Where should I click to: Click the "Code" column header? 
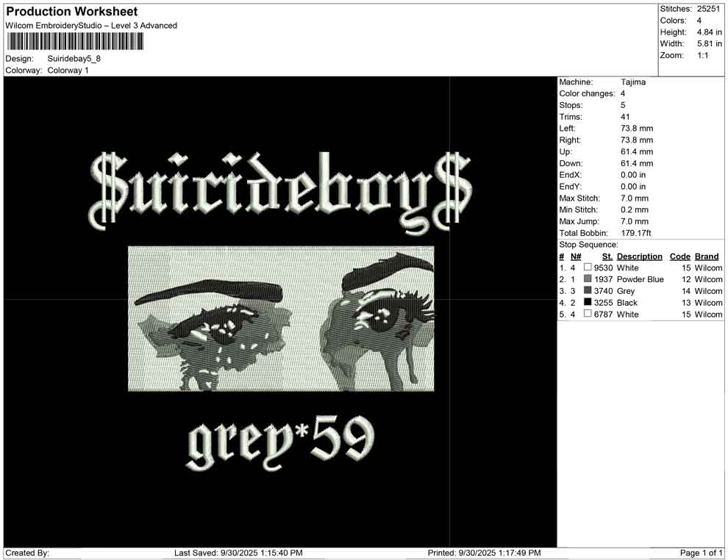click(679, 256)
